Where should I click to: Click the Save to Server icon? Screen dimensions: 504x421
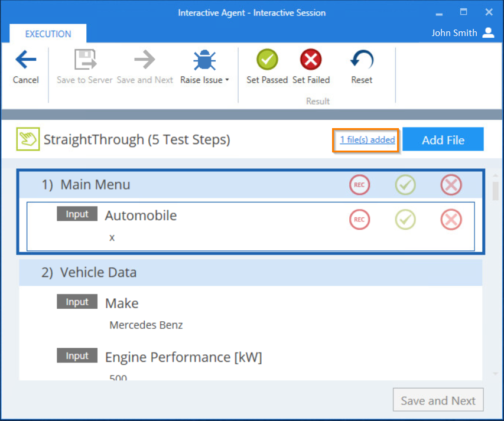coord(84,60)
